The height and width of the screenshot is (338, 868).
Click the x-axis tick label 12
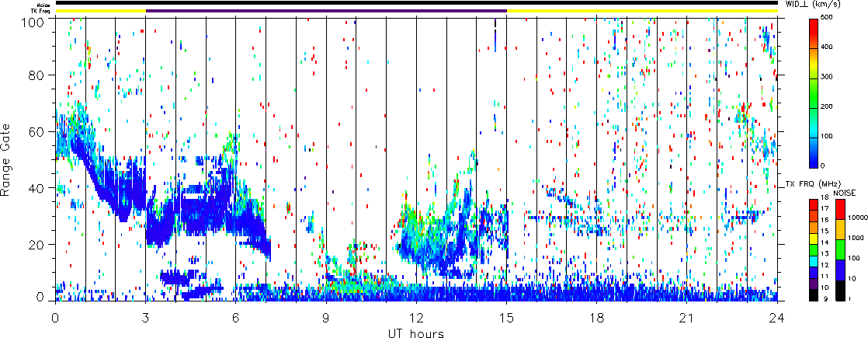[416, 318]
